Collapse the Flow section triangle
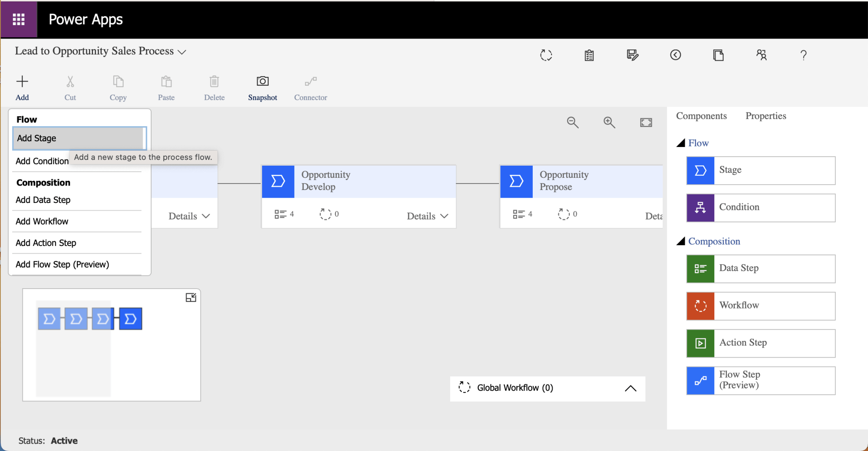This screenshot has width=868, height=451. [681, 143]
